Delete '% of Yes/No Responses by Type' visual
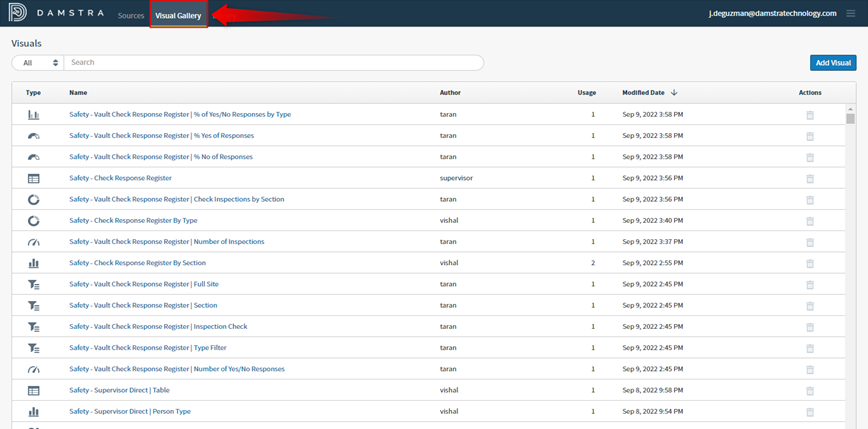The width and height of the screenshot is (868, 429). click(x=810, y=115)
